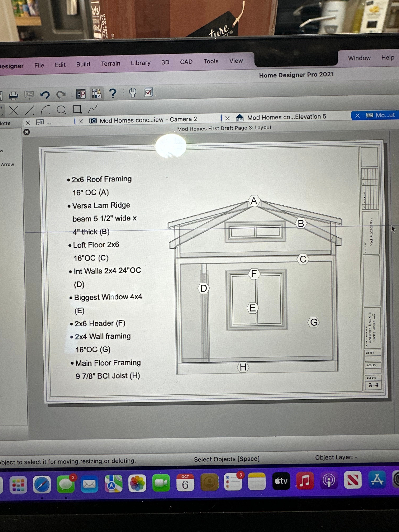The width and height of the screenshot is (399, 532).
Task: Close the Elevation 5 tab
Action: 227,118
